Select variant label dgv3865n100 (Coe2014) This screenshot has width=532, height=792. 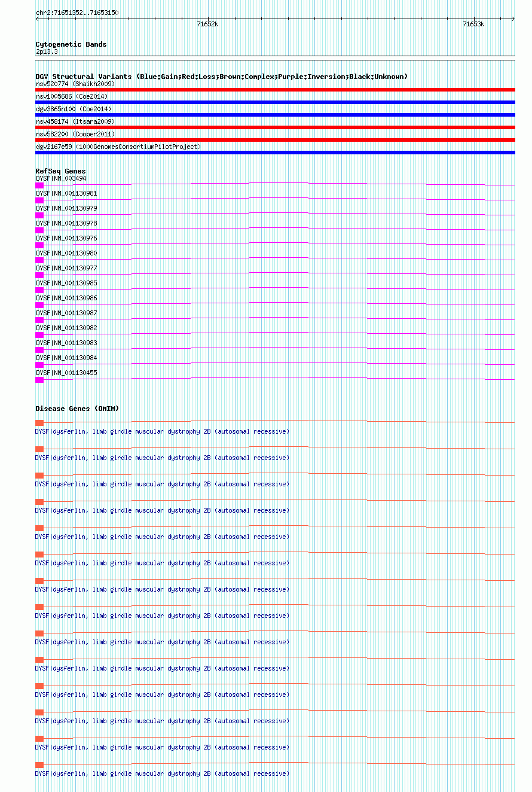coord(74,109)
